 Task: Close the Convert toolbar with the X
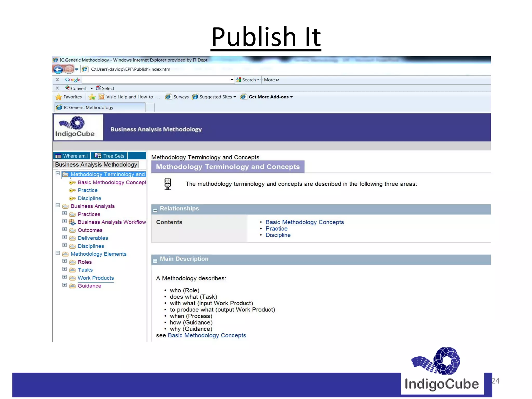click(x=57, y=88)
